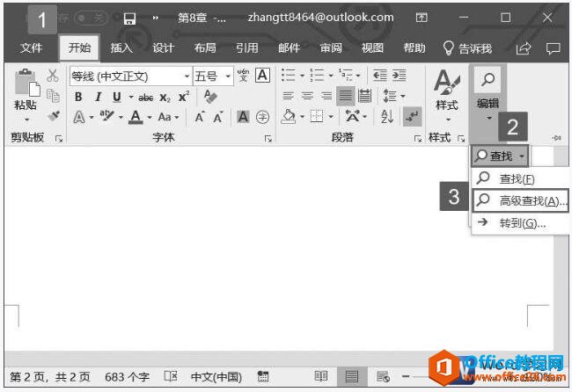Click the font color A swatch
Screen dimensions: 572x392
136,117
